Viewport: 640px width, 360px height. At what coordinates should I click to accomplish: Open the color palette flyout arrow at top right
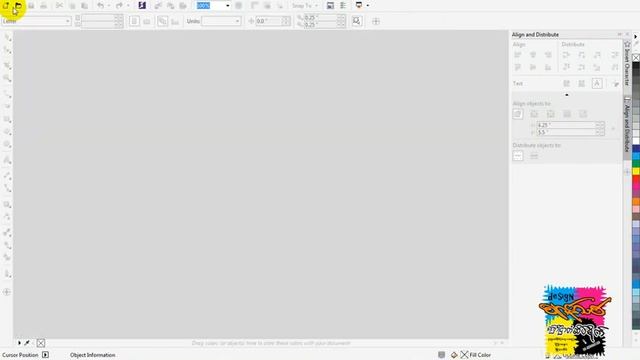coord(636,37)
